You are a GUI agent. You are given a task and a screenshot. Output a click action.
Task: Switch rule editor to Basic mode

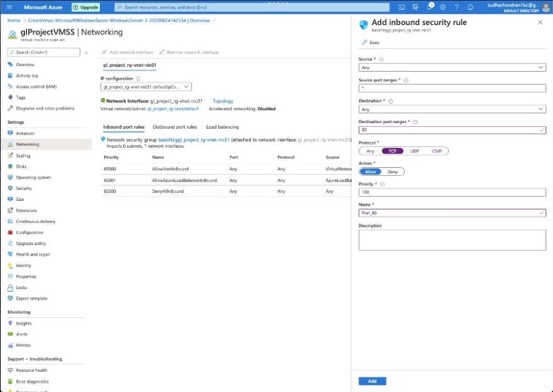click(371, 42)
